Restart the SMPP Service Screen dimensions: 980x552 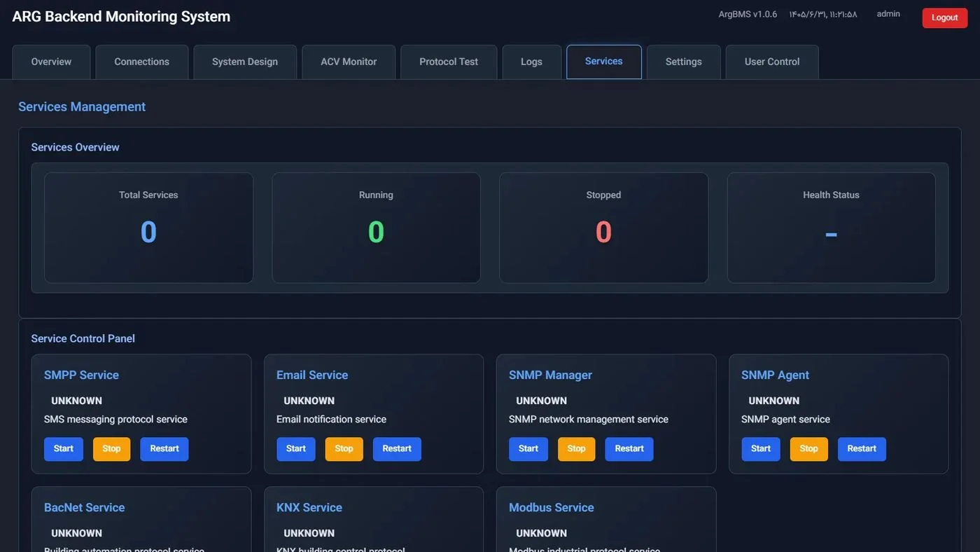(x=164, y=449)
